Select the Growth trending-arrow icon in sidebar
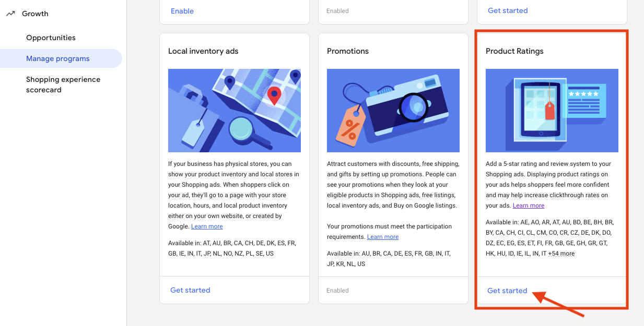 pyautogui.click(x=10, y=14)
